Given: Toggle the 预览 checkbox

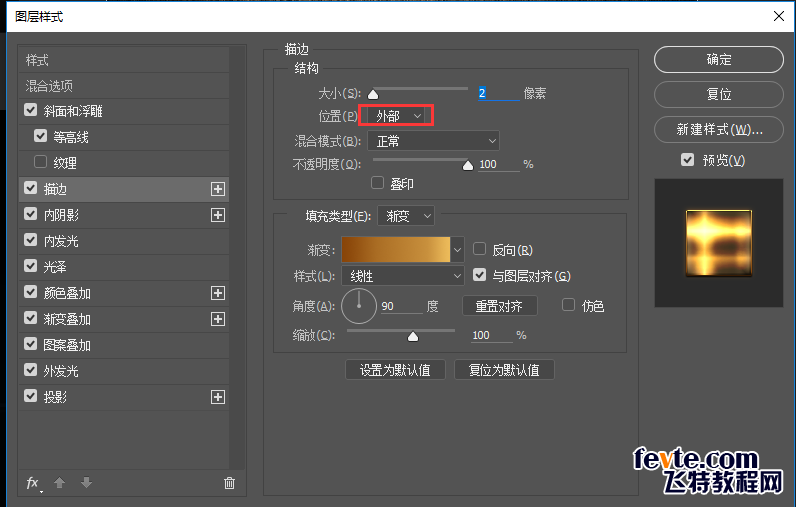Looking at the screenshot, I should (x=687, y=160).
